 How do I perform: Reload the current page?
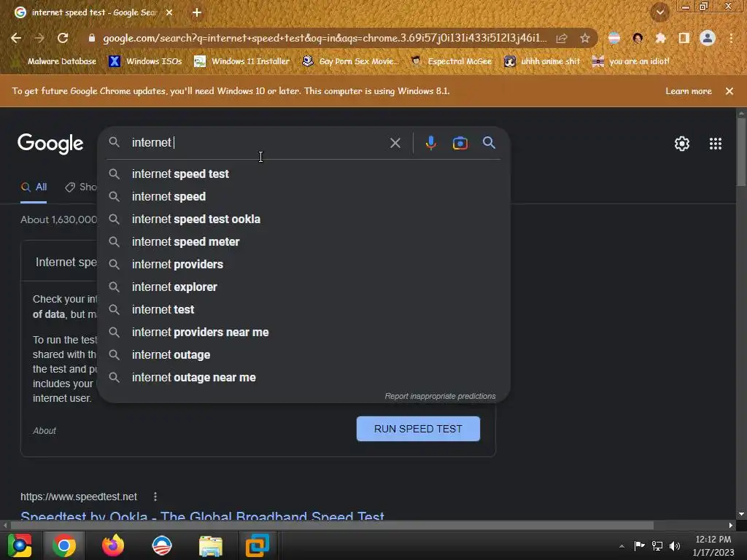point(63,38)
